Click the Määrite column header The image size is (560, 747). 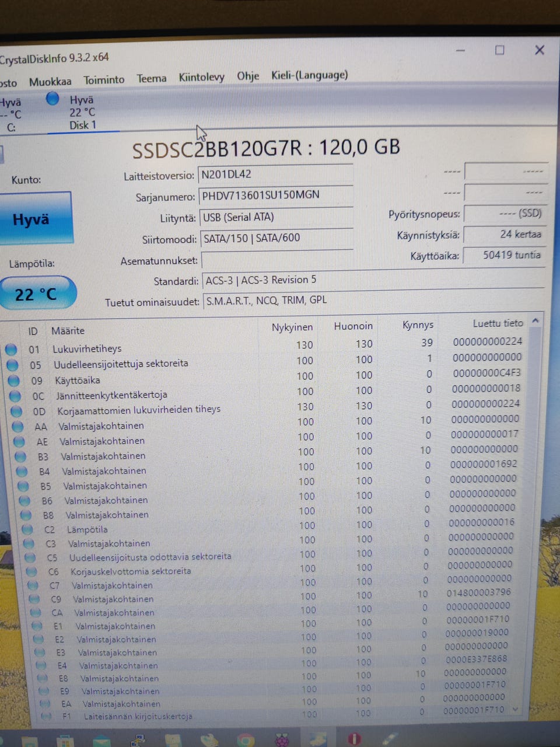tap(68, 331)
